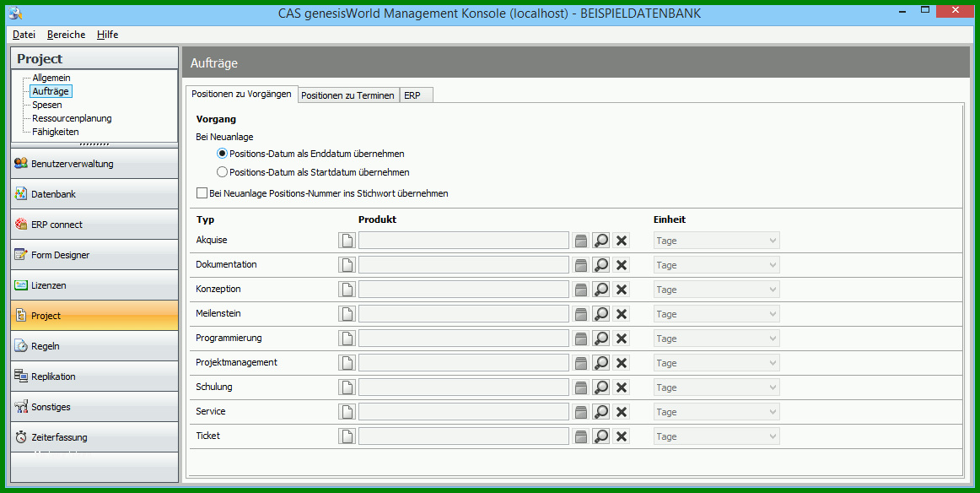Click the search magnifier in Akquise row
980x493 pixels.
pyautogui.click(x=600, y=241)
